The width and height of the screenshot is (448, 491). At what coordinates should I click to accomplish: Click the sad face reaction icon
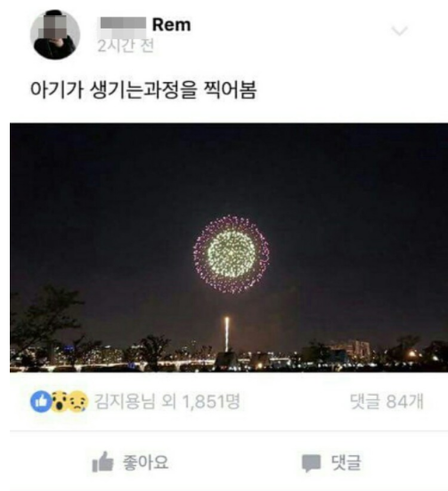[78, 401]
